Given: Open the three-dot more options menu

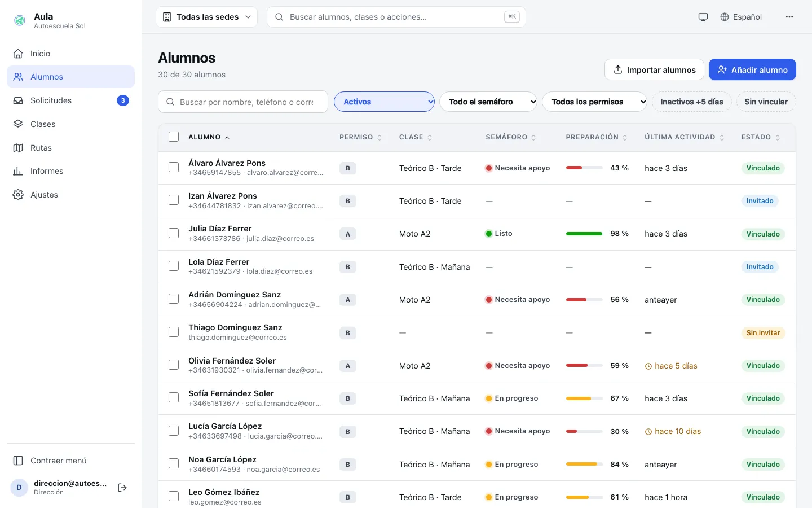Looking at the screenshot, I should 789,17.
